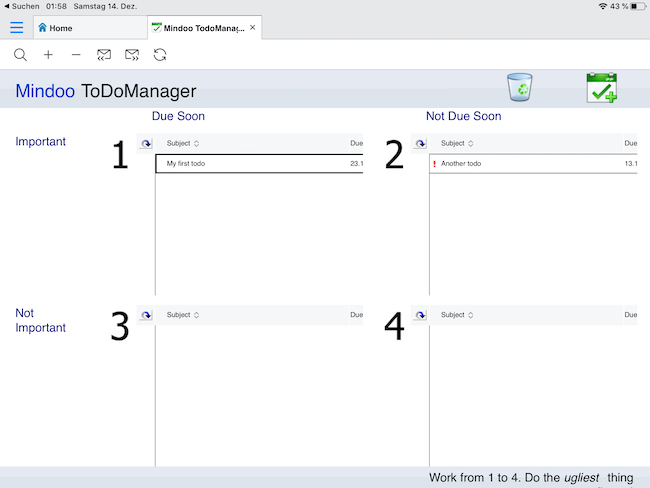Click the search magnifier icon
Viewport: 650px width, 488px height.
point(20,55)
